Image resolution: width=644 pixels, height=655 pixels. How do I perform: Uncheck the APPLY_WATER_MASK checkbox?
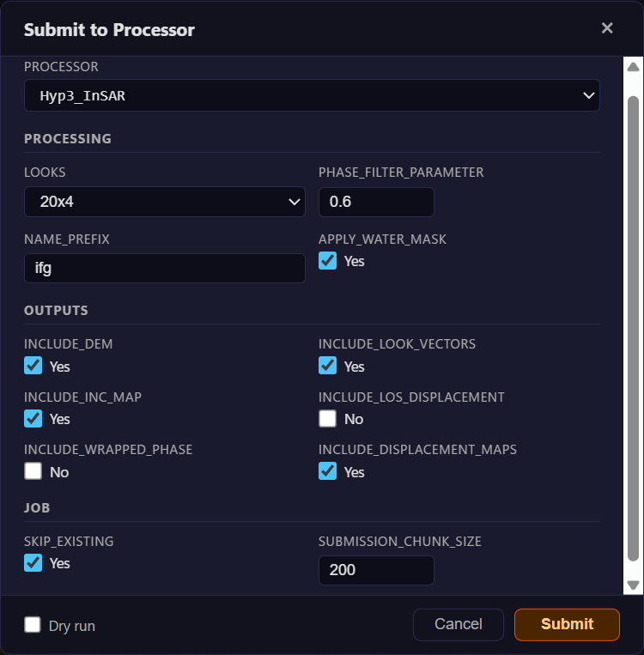pyautogui.click(x=327, y=261)
